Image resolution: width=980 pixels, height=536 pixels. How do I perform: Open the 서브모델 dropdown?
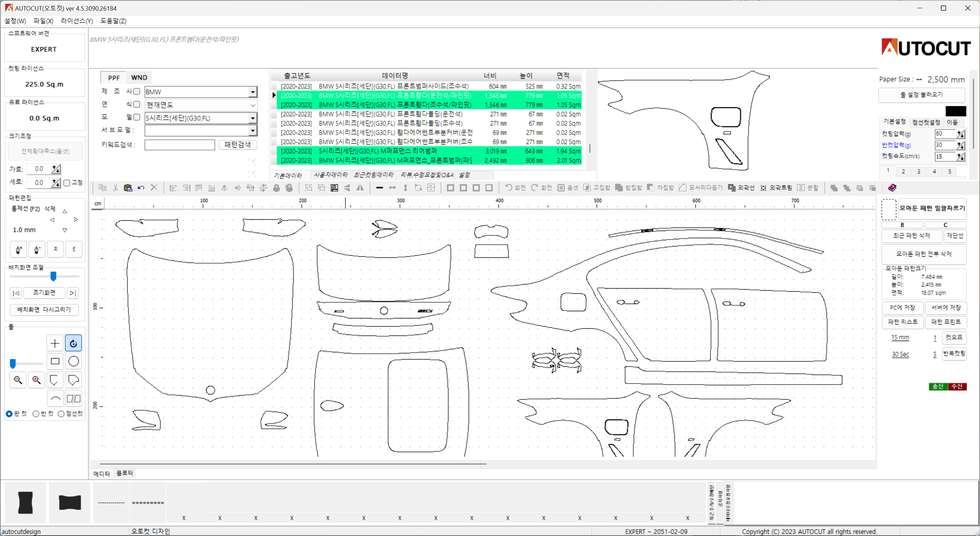tap(253, 131)
